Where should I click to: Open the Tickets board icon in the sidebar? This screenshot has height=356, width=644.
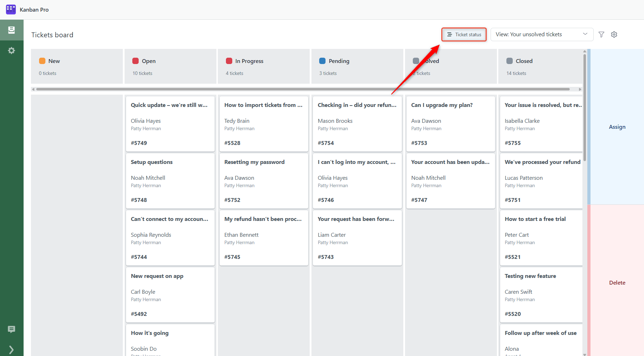point(12,30)
